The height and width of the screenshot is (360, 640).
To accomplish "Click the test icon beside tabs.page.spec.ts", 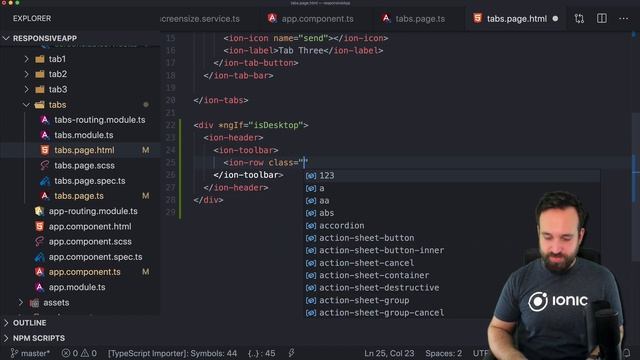I will (44, 181).
